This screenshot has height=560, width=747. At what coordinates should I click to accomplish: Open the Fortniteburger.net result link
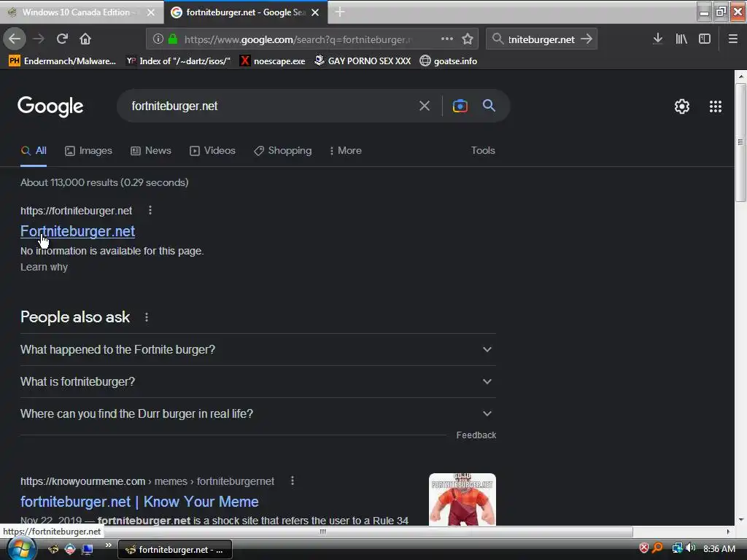click(77, 231)
